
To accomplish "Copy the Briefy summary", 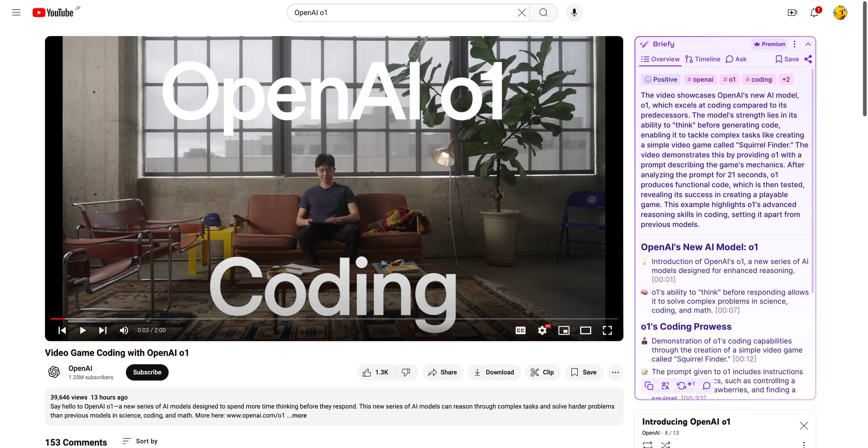I will 649,386.
